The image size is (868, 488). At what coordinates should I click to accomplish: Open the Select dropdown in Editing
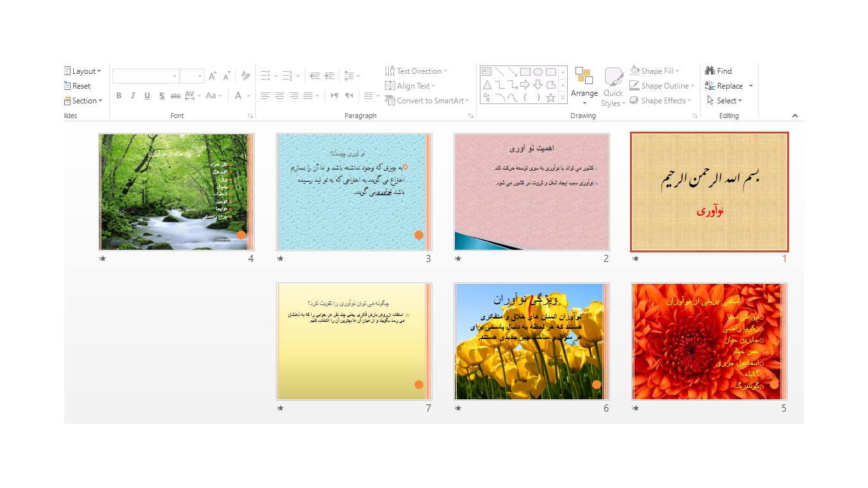pos(724,101)
